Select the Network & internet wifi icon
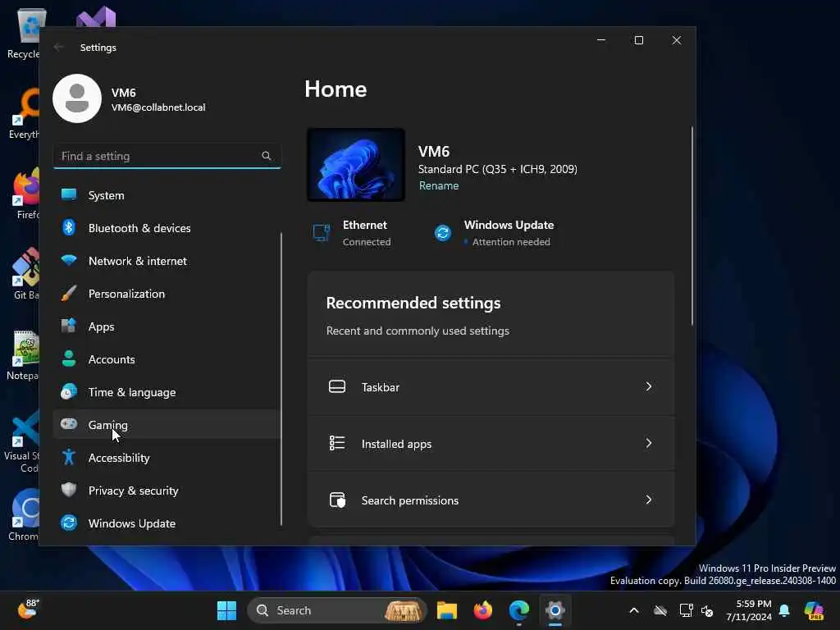Viewport: 840px width, 630px height. [69, 260]
